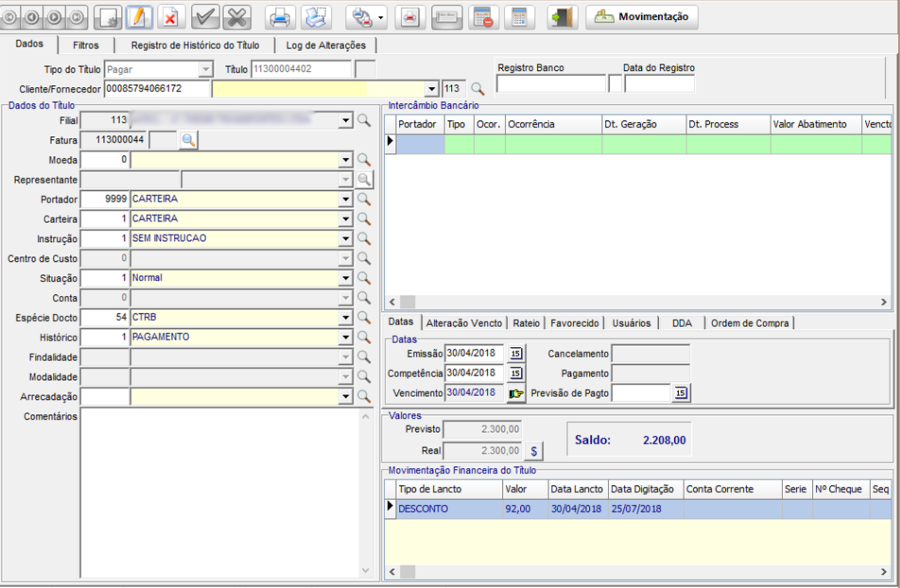Open the Log de Alterações tab
The image size is (900, 588).
click(325, 44)
